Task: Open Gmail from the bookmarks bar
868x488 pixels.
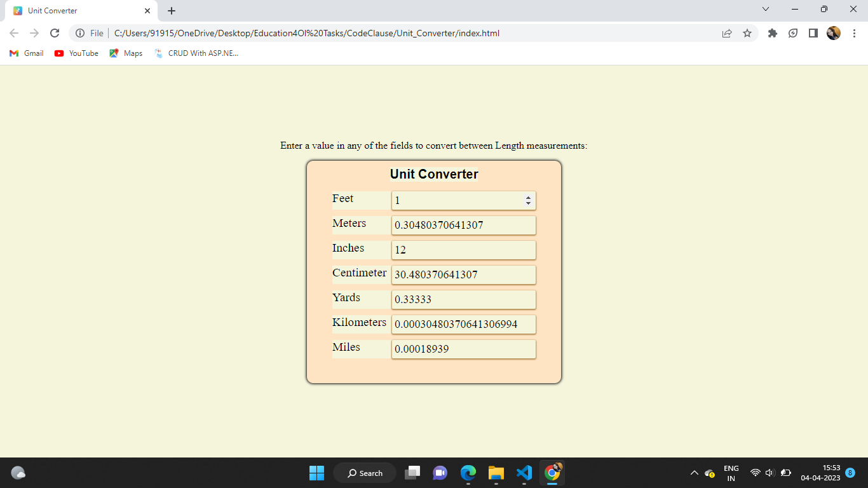Action: click(25, 53)
